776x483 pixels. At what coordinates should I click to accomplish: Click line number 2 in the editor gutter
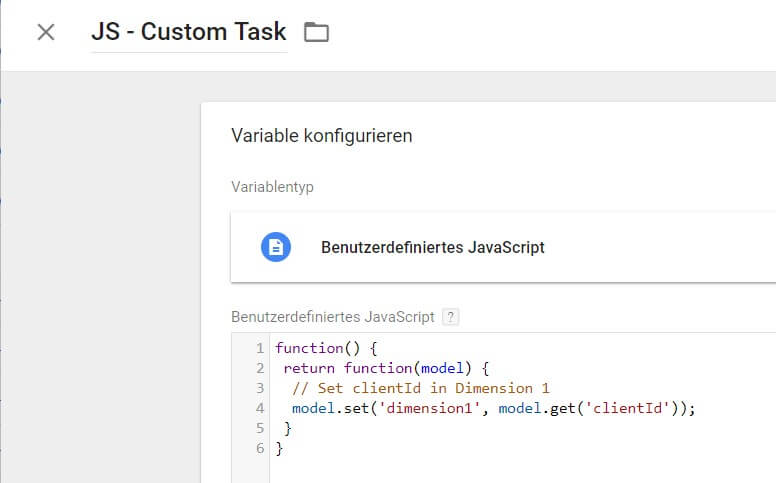(260, 369)
